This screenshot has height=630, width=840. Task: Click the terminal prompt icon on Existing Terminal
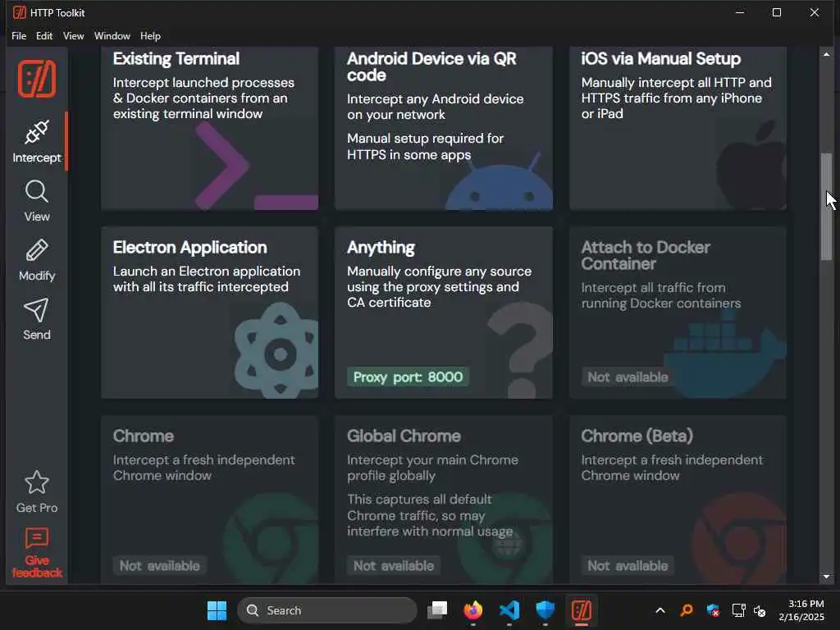pos(255,166)
